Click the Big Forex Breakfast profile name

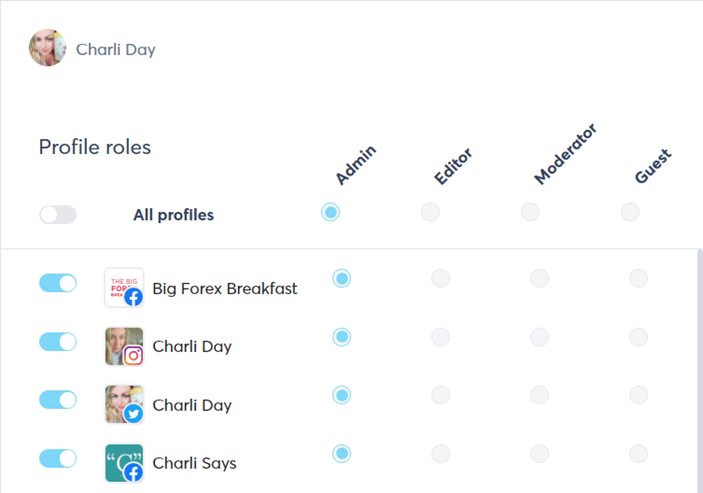coord(225,289)
